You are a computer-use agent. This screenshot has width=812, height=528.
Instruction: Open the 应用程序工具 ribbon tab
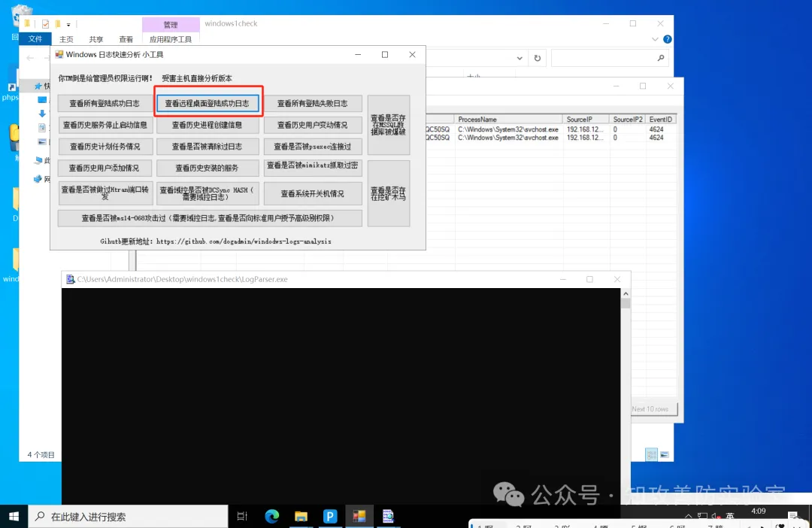(x=171, y=39)
